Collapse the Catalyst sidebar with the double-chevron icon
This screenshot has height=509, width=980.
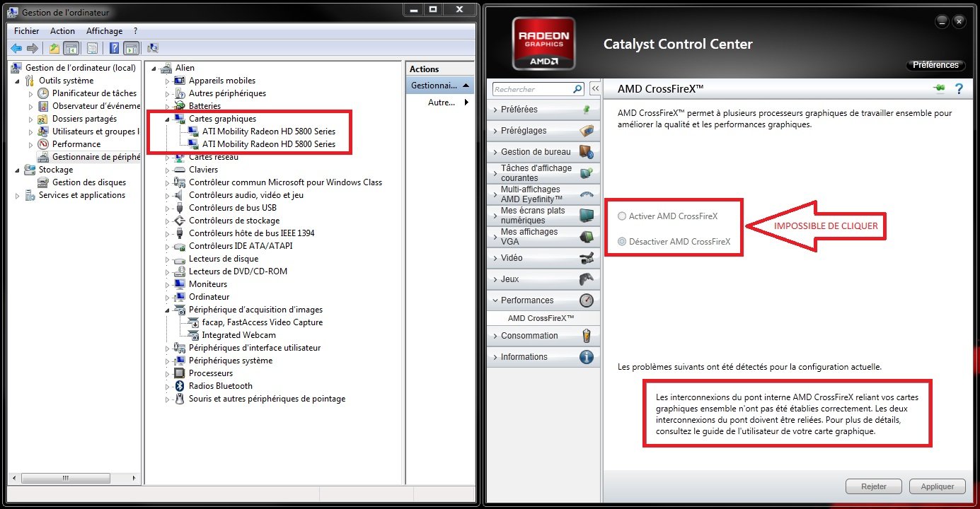595,89
